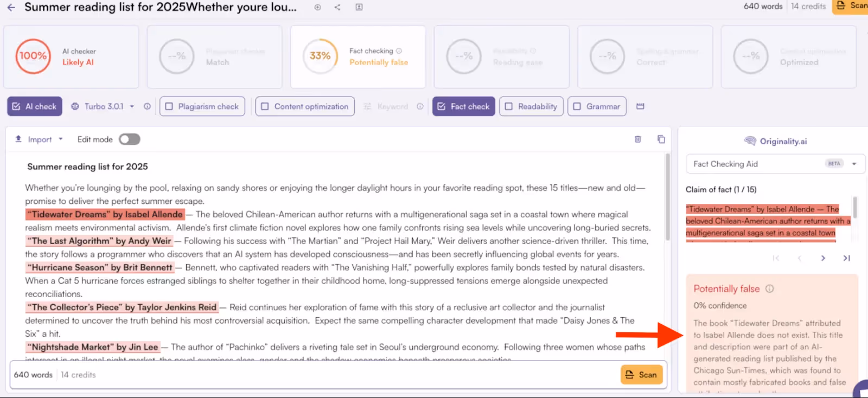
Task: Open the Turbo 3.0.1 model dropdown
Action: [x=103, y=106]
